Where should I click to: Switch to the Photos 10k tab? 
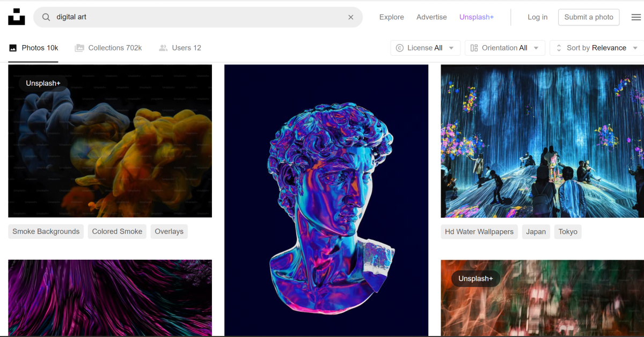33,48
